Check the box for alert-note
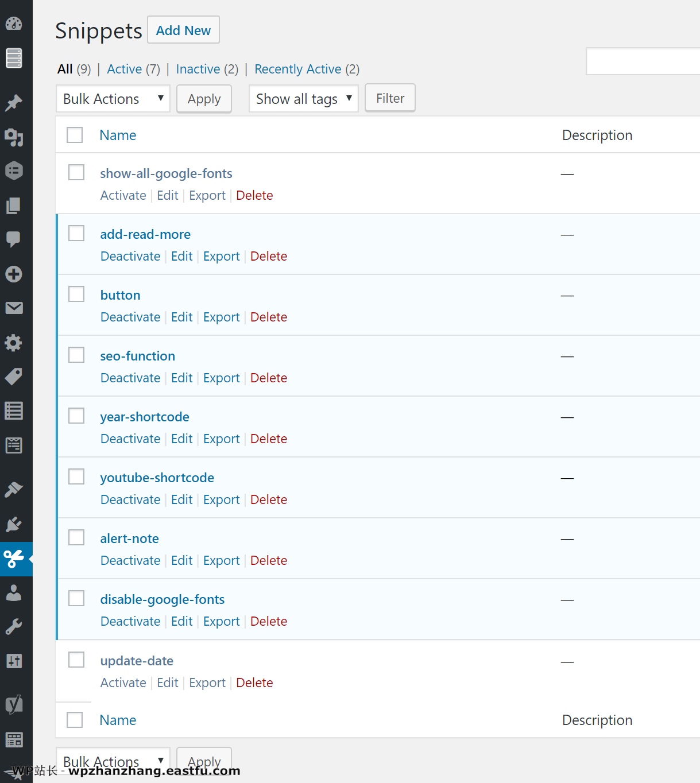 (76, 537)
